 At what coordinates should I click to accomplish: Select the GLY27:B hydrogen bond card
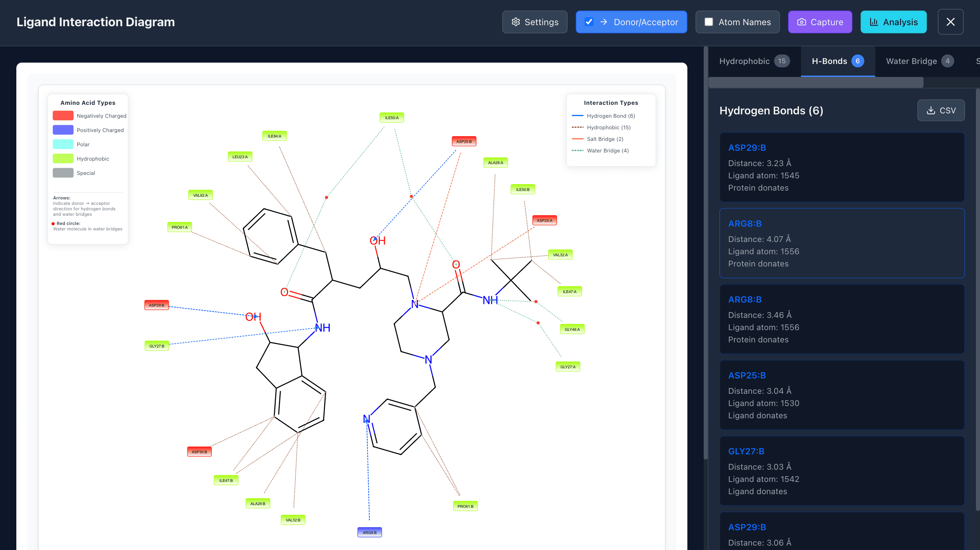(842, 471)
